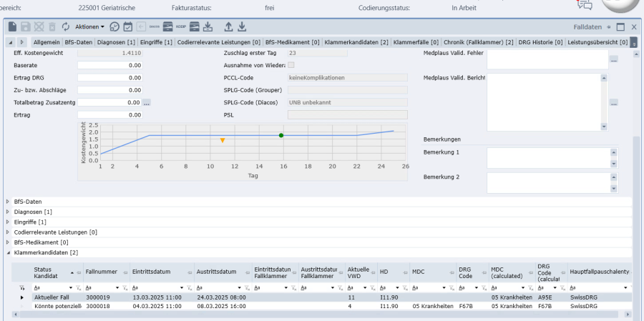Click the refresh icon in toolbar
Image resolution: width=644 pixels, height=321 pixels.
[x=66, y=26]
